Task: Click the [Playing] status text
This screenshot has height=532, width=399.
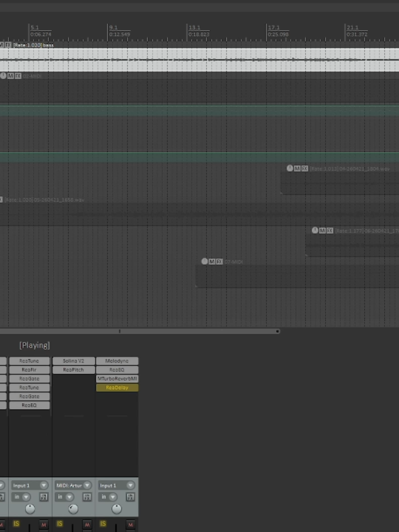Action: click(34, 345)
